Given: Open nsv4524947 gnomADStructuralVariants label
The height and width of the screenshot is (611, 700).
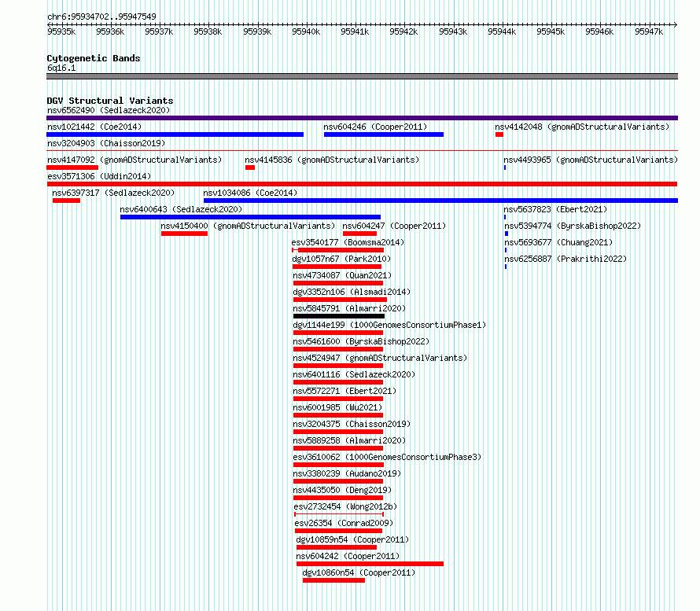Looking at the screenshot, I should pyautogui.click(x=380, y=358).
